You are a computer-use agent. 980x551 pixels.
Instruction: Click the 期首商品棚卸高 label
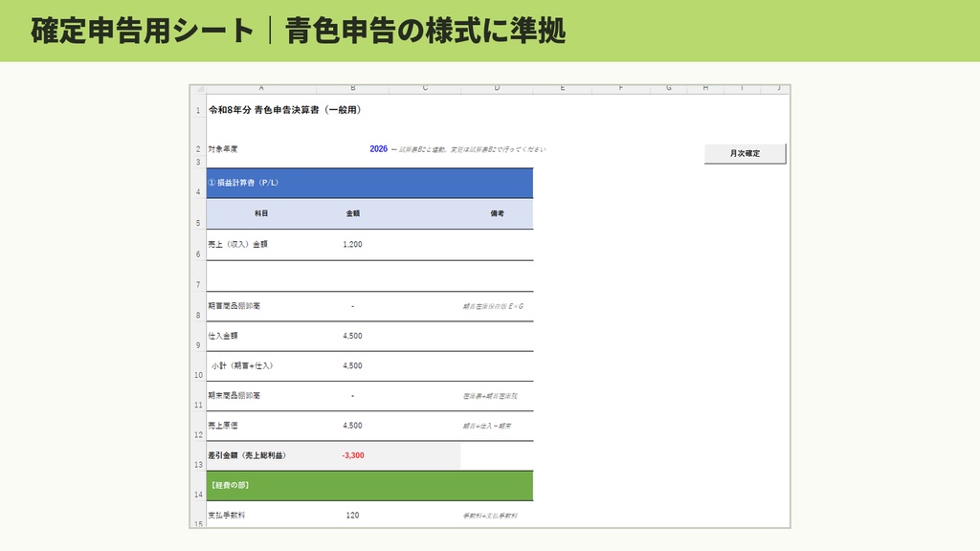coord(234,306)
